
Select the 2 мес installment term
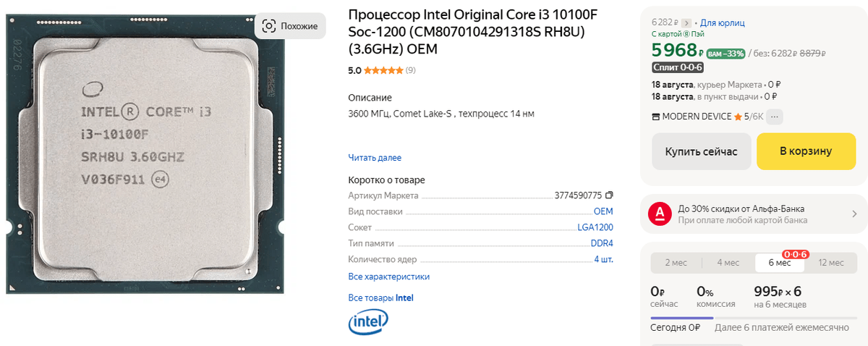click(676, 263)
